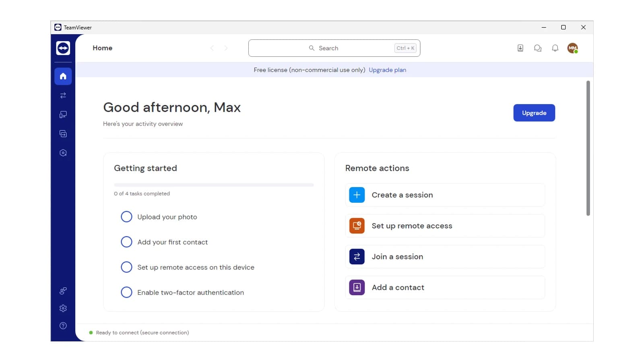Screen dimensions: 644x362
Task: Click the vertical scrollbar
Action: [588, 148]
